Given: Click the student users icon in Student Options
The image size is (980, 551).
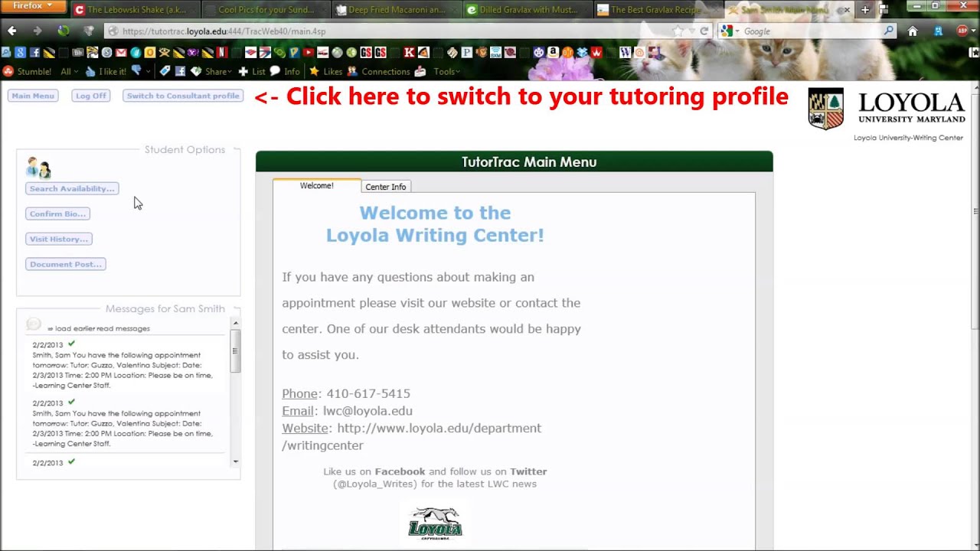Looking at the screenshot, I should tap(38, 168).
